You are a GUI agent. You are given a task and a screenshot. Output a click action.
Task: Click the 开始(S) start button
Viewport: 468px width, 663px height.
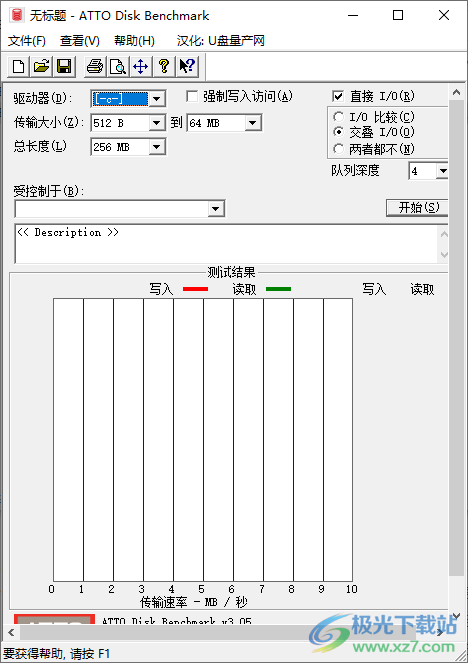pos(417,208)
